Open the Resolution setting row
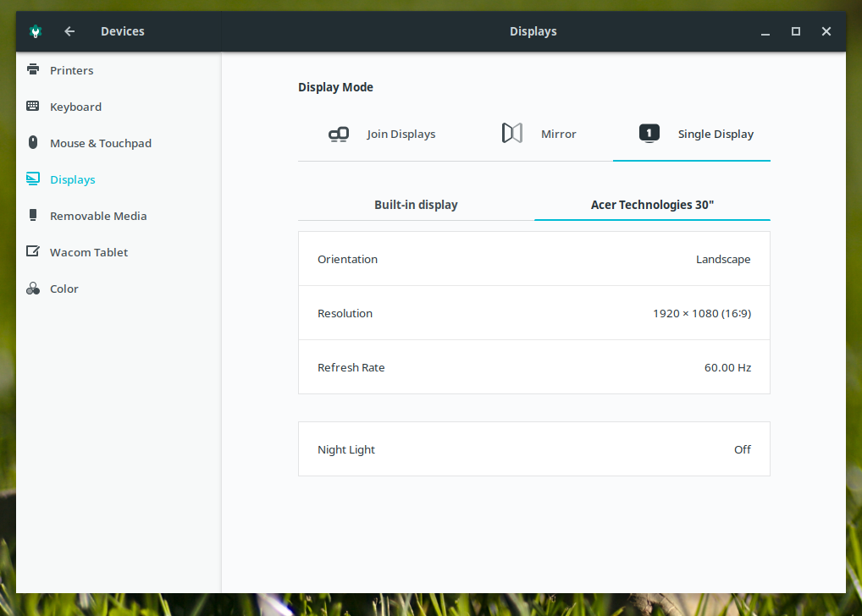 pos(533,313)
